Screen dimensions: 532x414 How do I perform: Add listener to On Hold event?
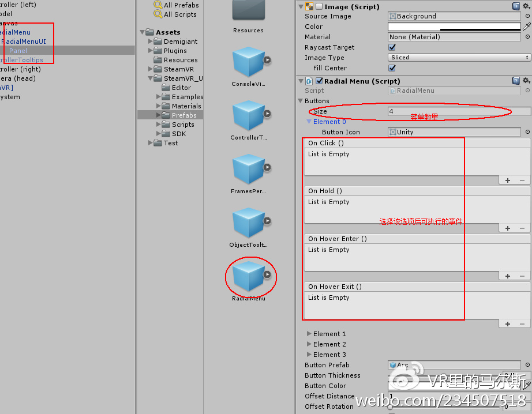(508, 228)
